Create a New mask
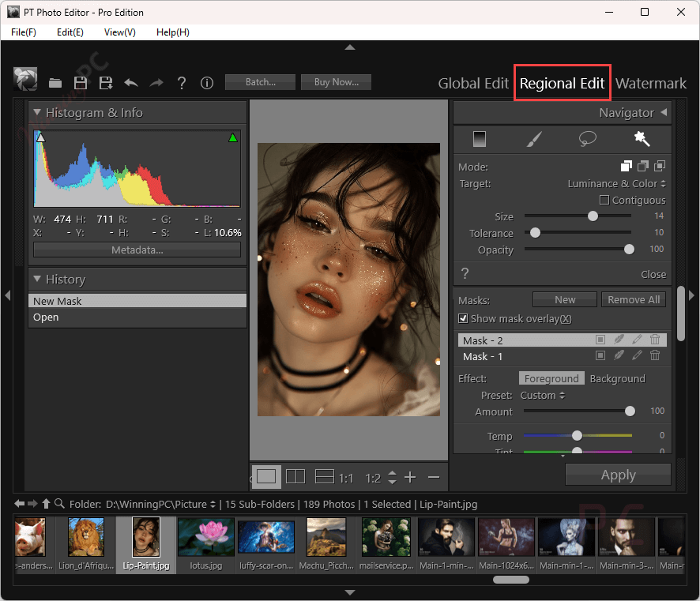Screen dimensions: 700x601 tap(565, 300)
